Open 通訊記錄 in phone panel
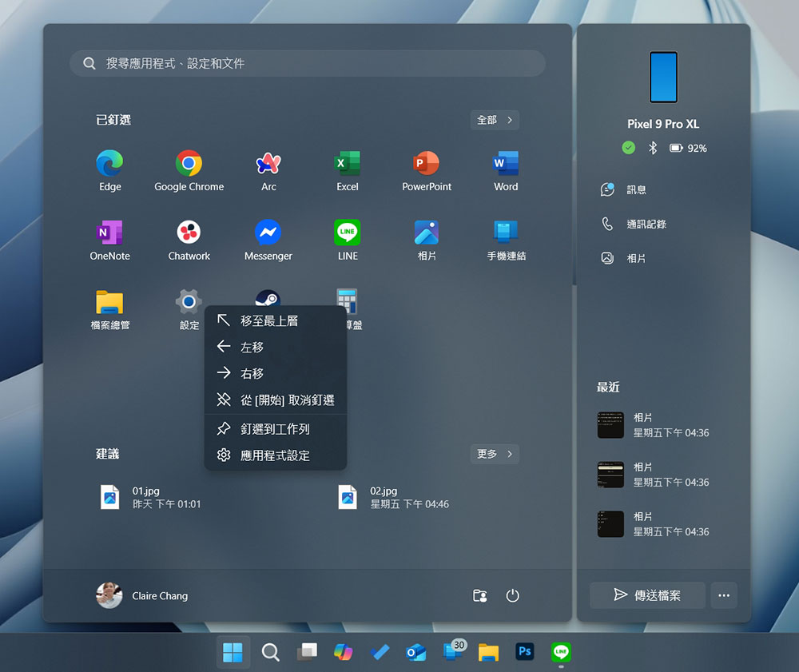The width and height of the screenshot is (799, 672). (x=634, y=225)
